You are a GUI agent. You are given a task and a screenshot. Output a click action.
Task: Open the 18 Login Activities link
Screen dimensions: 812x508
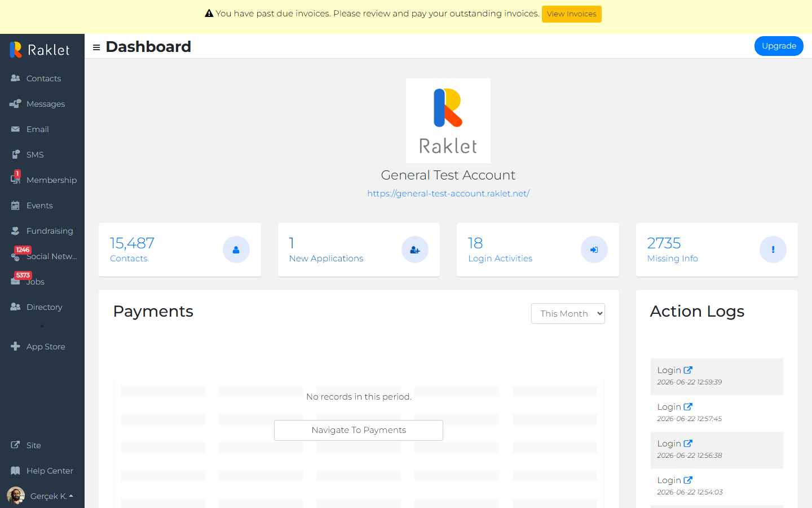pos(500,249)
